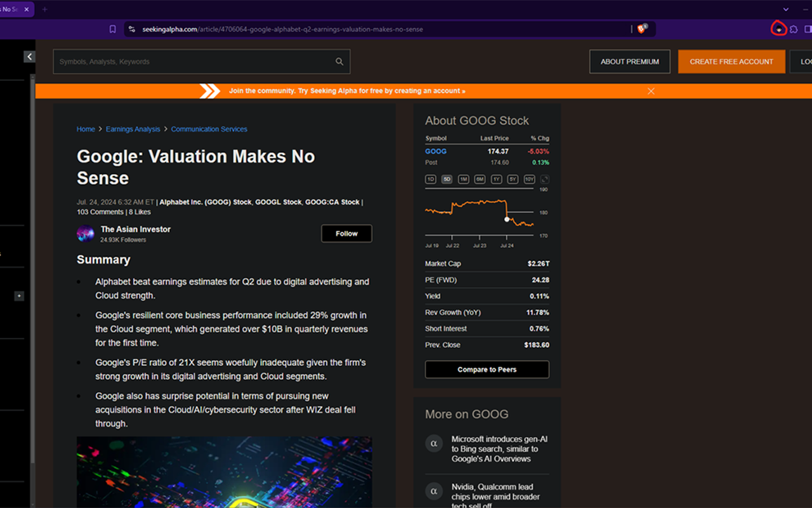The width and height of the screenshot is (812, 508).
Task: Open Microsoft gen-AI Bing search article
Action: [500, 449]
